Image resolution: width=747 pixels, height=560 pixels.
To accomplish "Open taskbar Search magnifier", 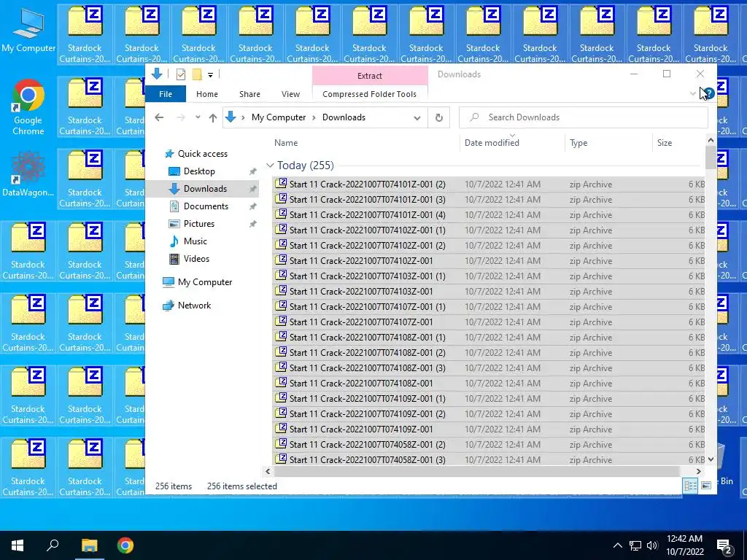I will tap(53, 545).
